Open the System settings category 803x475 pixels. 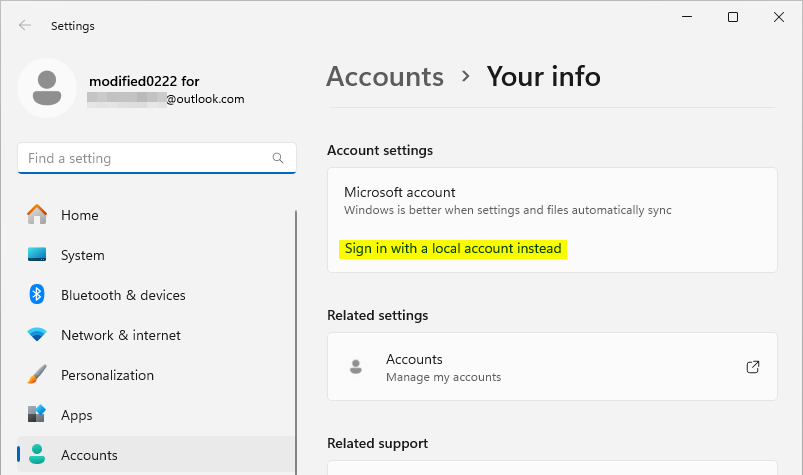(156, 255)
